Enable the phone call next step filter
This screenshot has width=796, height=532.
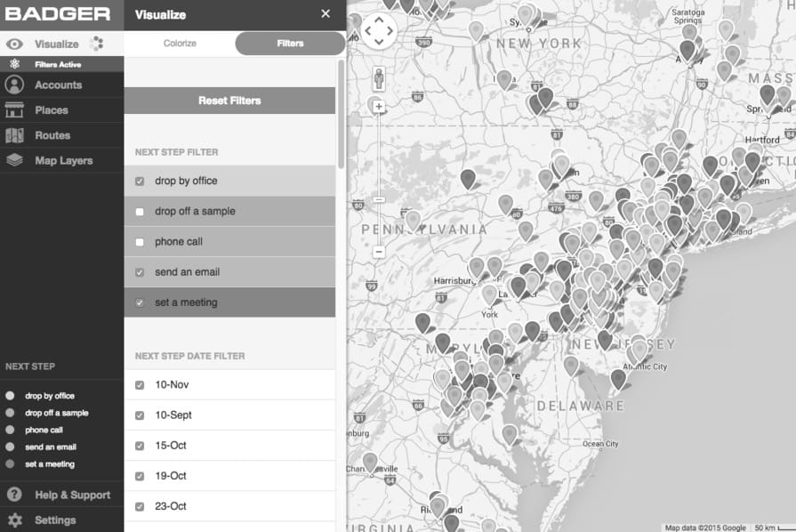coord(141,241)
